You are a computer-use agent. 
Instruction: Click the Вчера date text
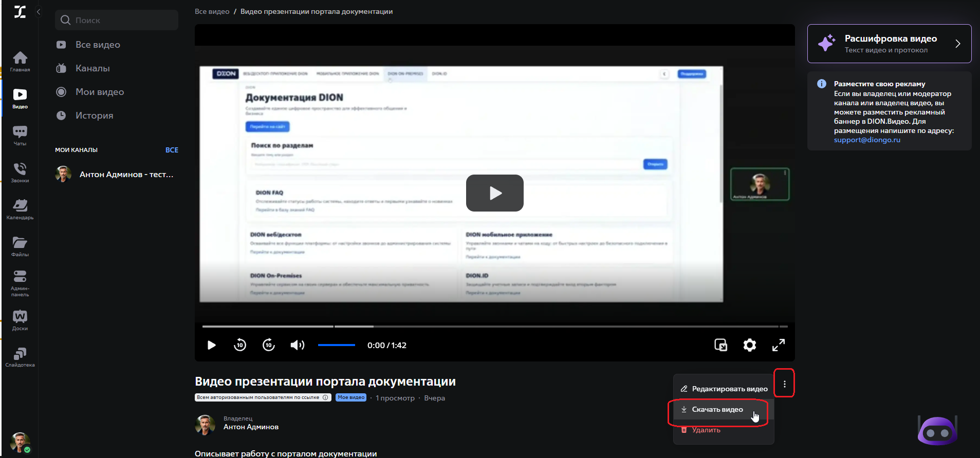click(x=434, y=398)
